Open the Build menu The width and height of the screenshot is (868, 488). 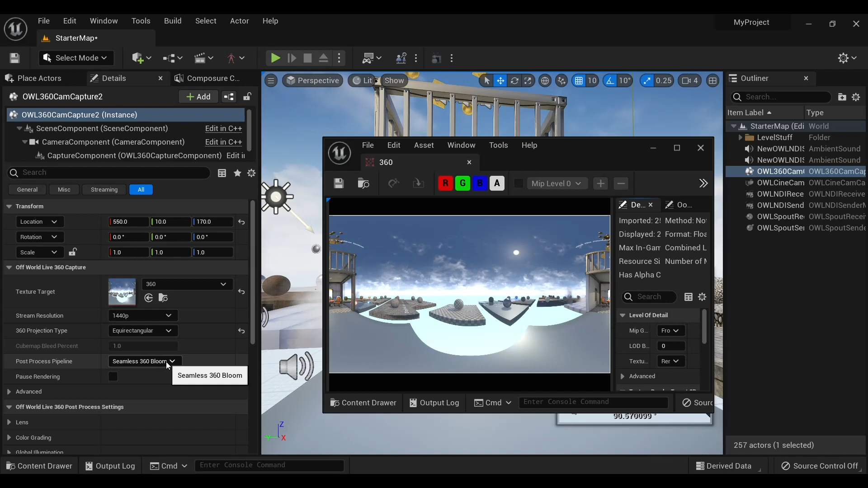172,21
